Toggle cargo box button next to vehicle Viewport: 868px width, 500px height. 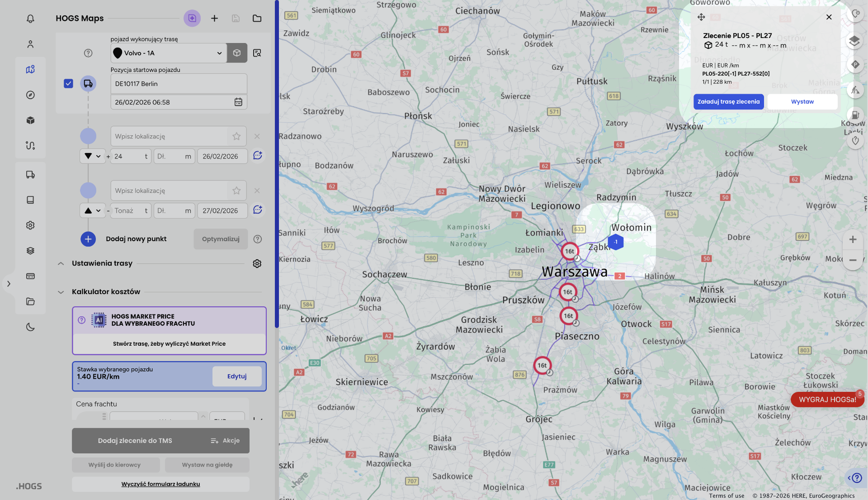click(x=237, y=53)
